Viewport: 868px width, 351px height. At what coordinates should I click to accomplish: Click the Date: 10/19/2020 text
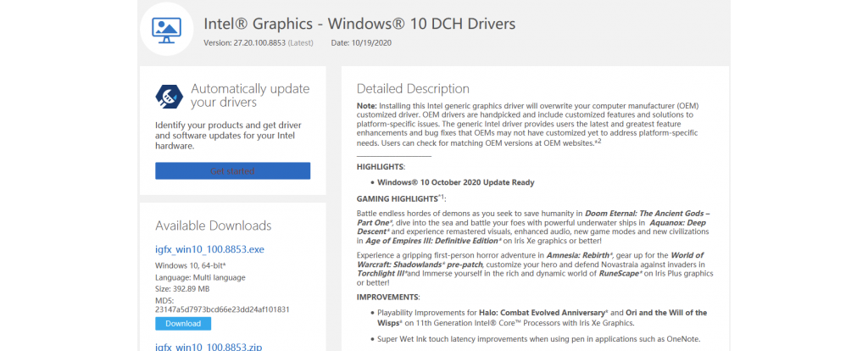pos(362,42)
